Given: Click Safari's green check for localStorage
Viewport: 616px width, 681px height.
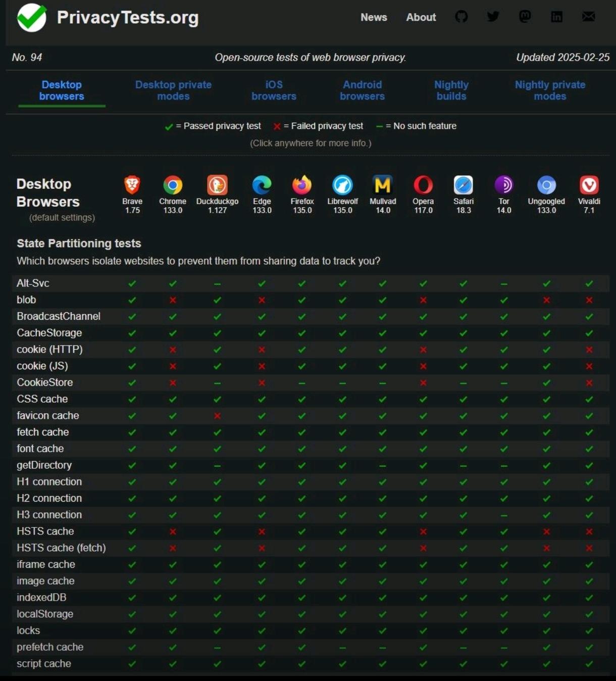Looking at the screenshot, I should click(464, 614).
